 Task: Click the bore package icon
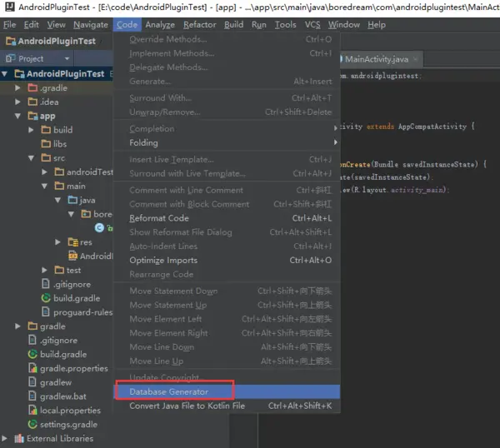(x=86, y=214)
